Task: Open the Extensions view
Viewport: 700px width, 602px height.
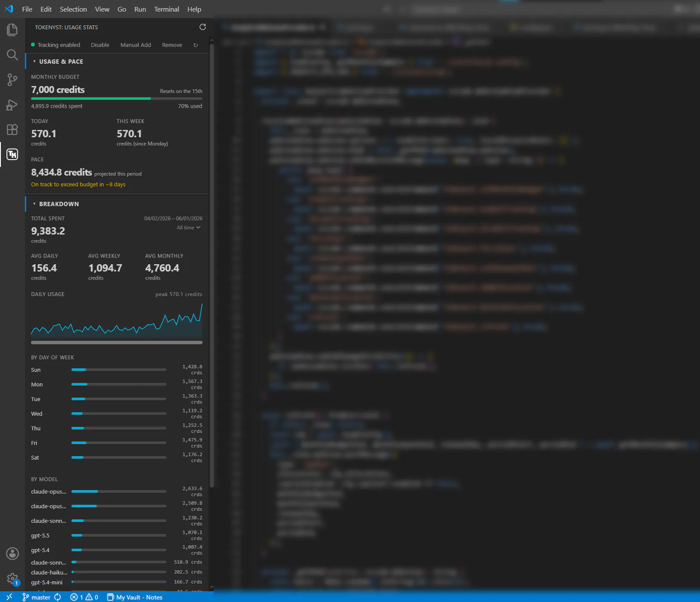Action: (x=12, y=130)
